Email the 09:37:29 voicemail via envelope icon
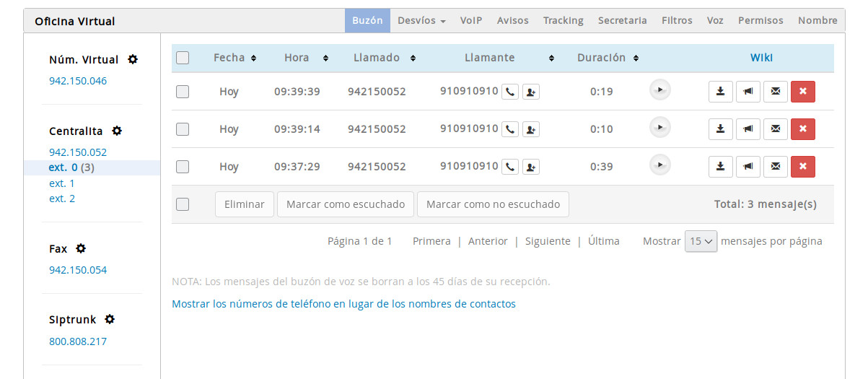 tap(775, 167)
